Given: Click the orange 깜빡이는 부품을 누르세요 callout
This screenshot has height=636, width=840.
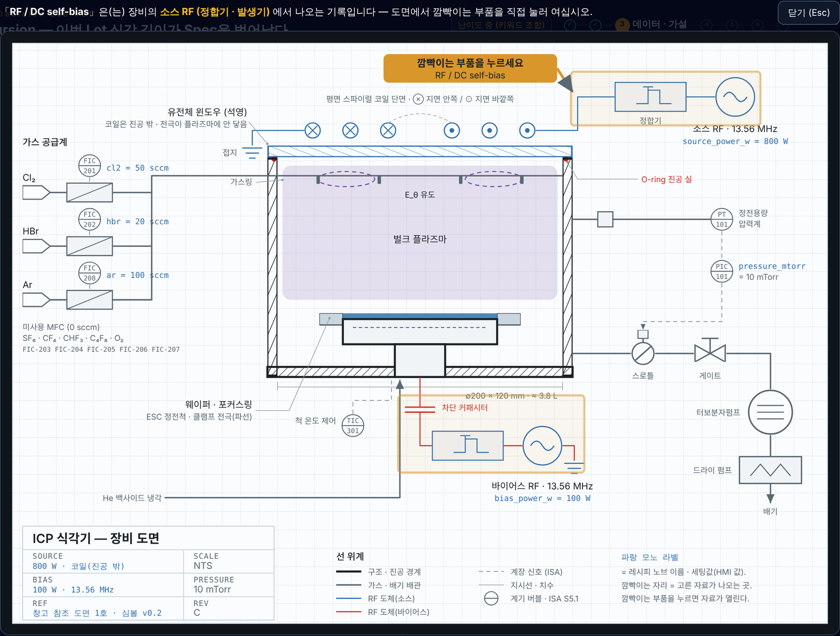Looking at the screenshot, I should click(x=470, y=68).
